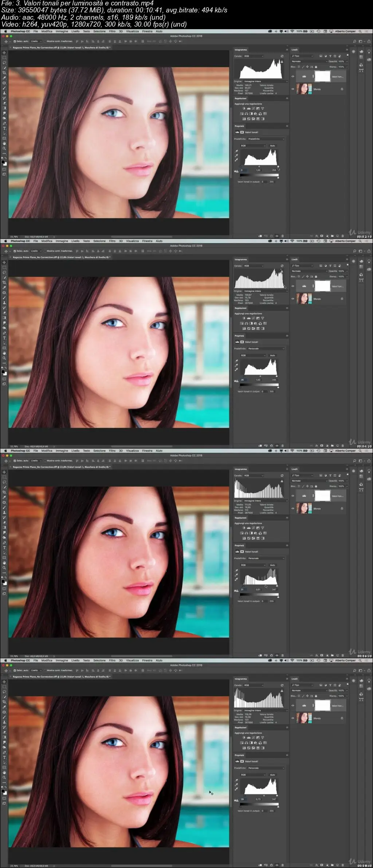Hide the Valori tonali layer in the first frame

click(293, 77)
